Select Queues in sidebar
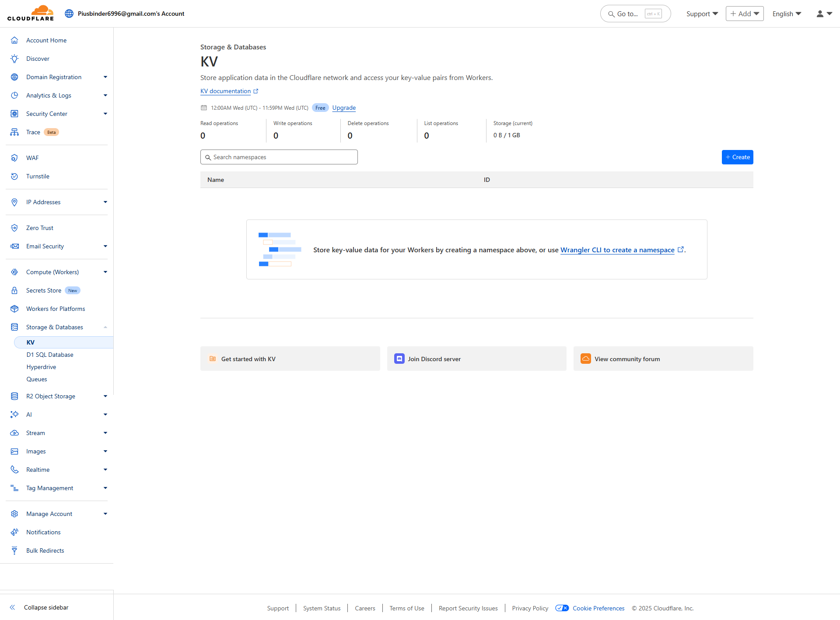The image size is (840, 620). click(37, 379)
